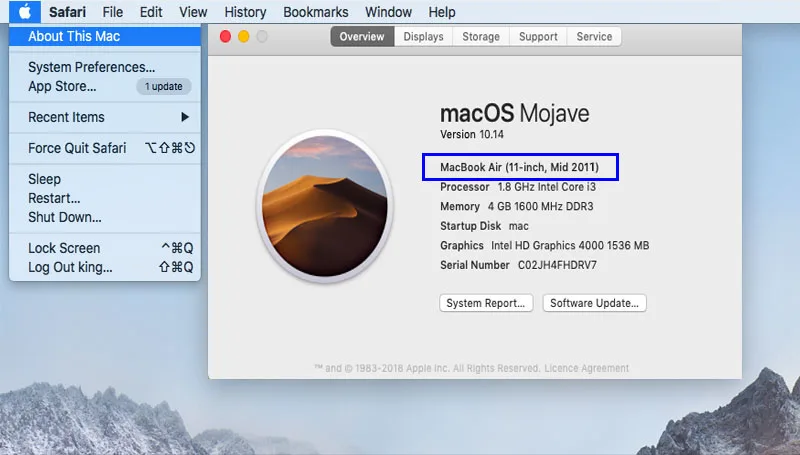Click the Version 10.14 text
800x455 pixels.
472,134
